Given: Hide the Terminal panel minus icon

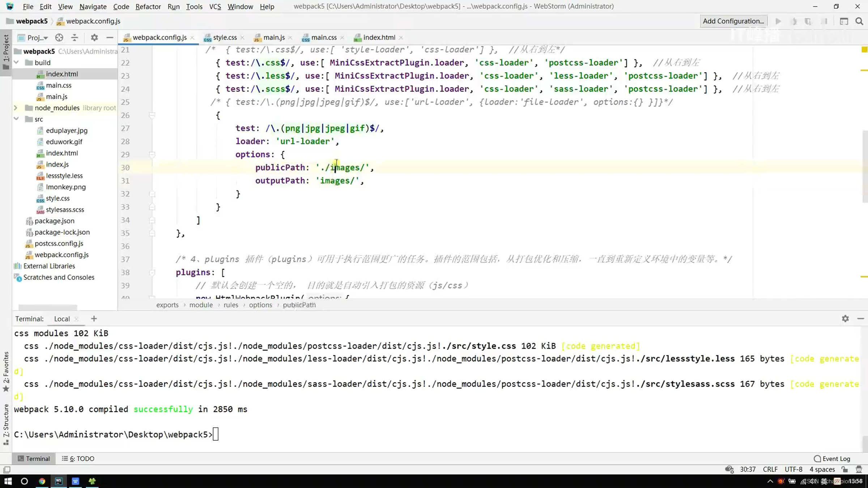Looking at the screenshot, I should coord(861,318).
